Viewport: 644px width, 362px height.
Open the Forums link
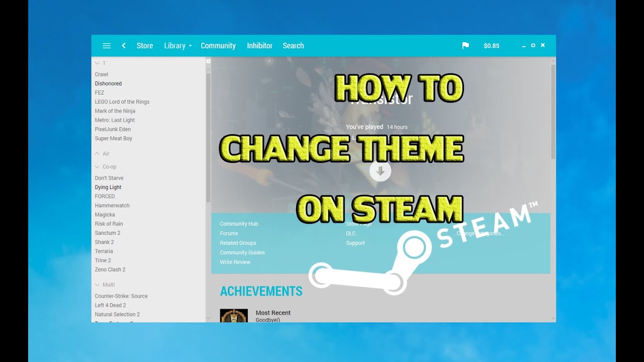click(229, 233)
